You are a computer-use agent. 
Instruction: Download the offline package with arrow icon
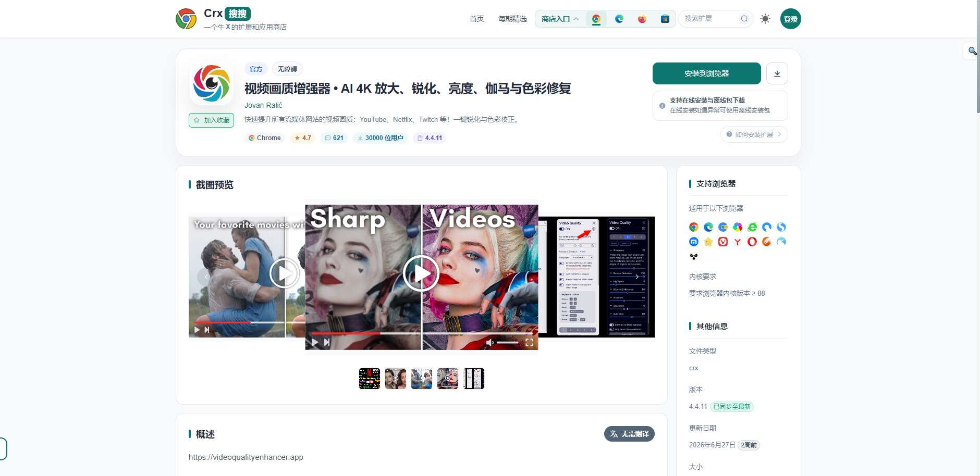pos(777,73)
